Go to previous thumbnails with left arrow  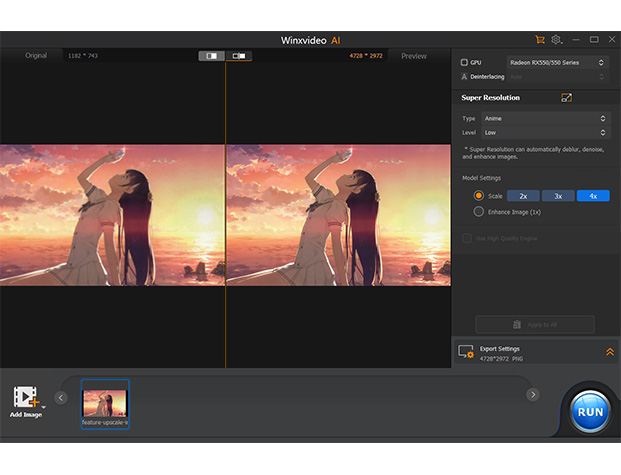point(61,397)
